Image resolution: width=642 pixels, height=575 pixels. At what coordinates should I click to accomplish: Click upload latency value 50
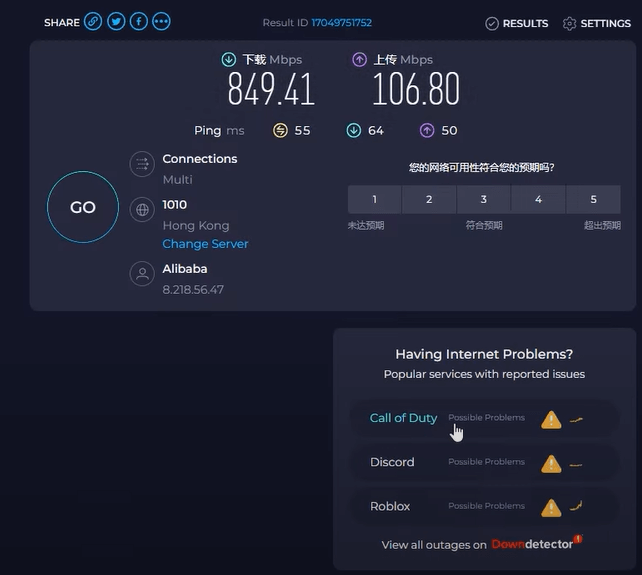tap(449, 131)
